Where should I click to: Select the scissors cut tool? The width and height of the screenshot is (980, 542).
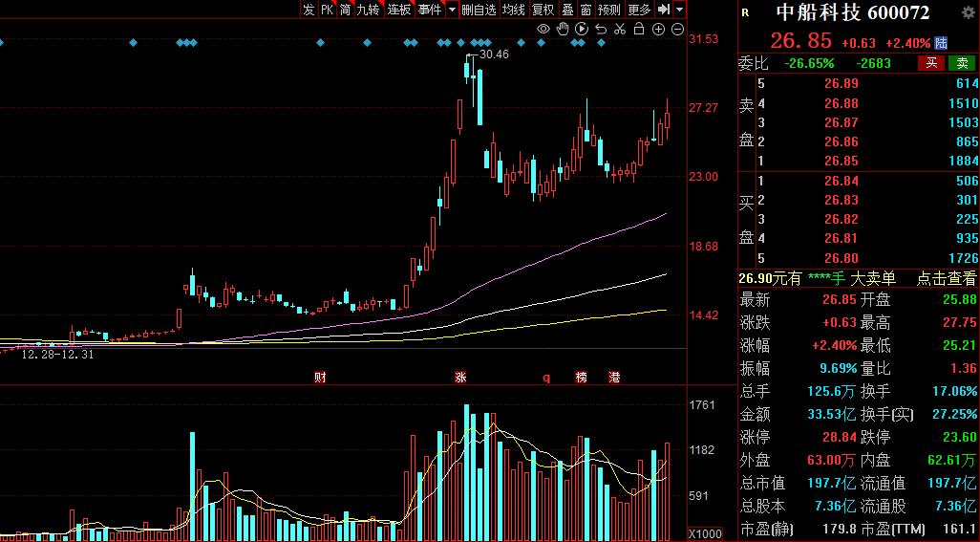click(620, 29)
